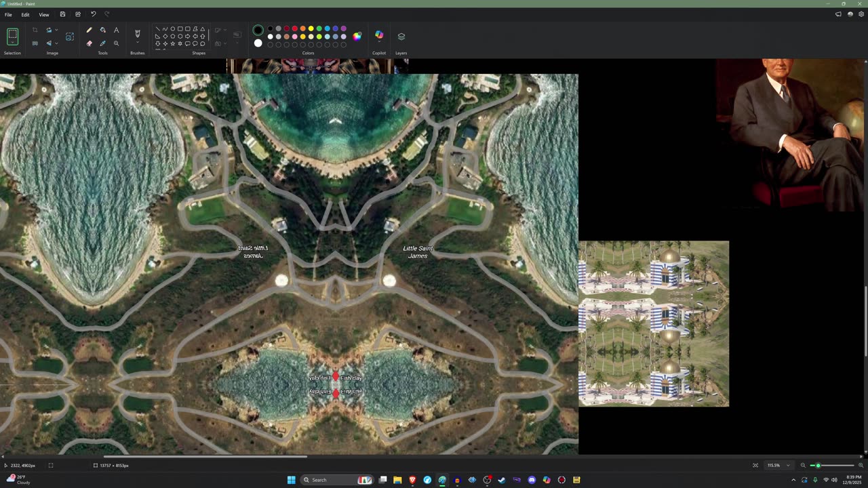Expand the Rotate options arrow
This screenshot has width=868, height=488.
point(56,30)
